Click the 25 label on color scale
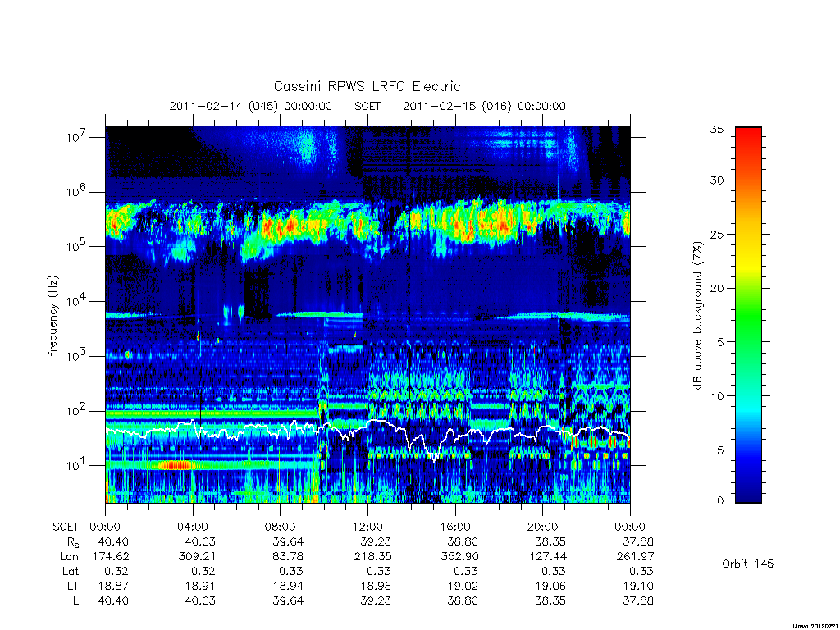This screenshot has height=630, width=840. pyautogui.click(x=717, y=235)
